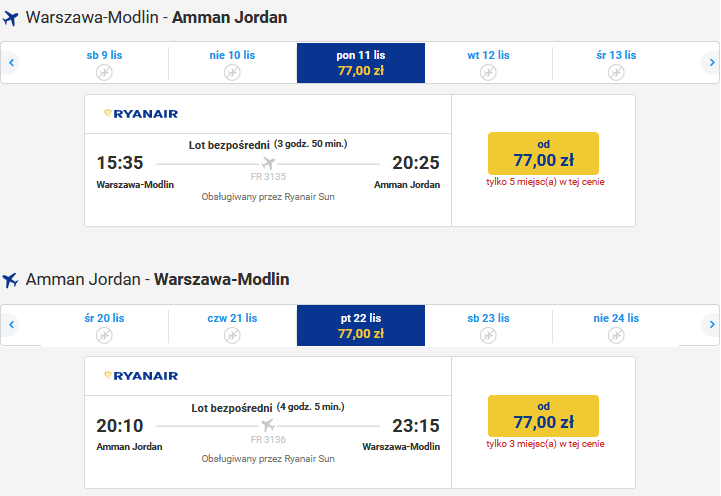Choose the śr 20 lis date
Screen dimensions: 721x496
coord(104,325)
